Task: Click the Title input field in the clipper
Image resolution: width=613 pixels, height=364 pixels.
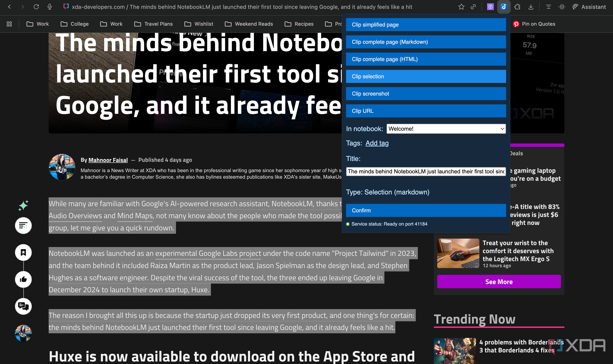Action: tap(426, 171)
